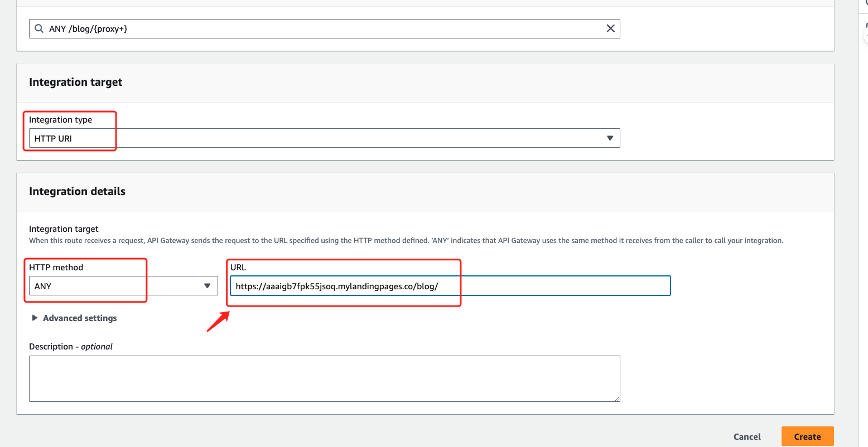Open the HTTP method dropdown showing ANY
Image resolution: width=868 pixels, height=447 pixels.
click(123, 286)
